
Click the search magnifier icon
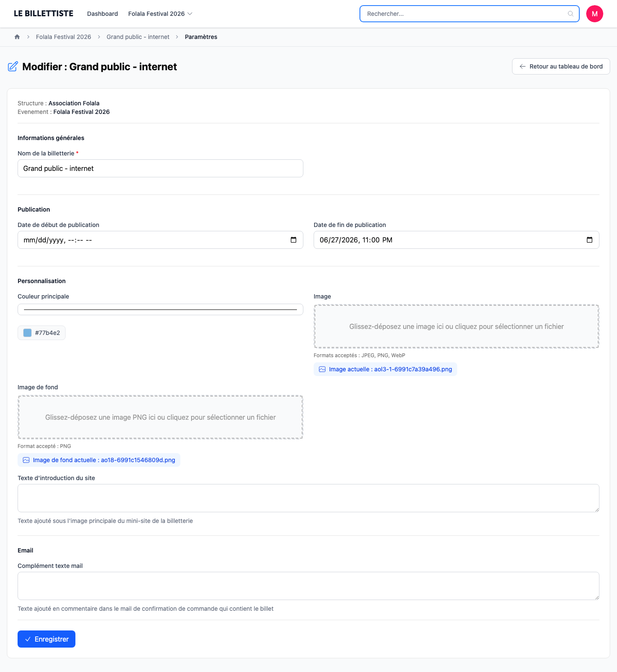571,14
